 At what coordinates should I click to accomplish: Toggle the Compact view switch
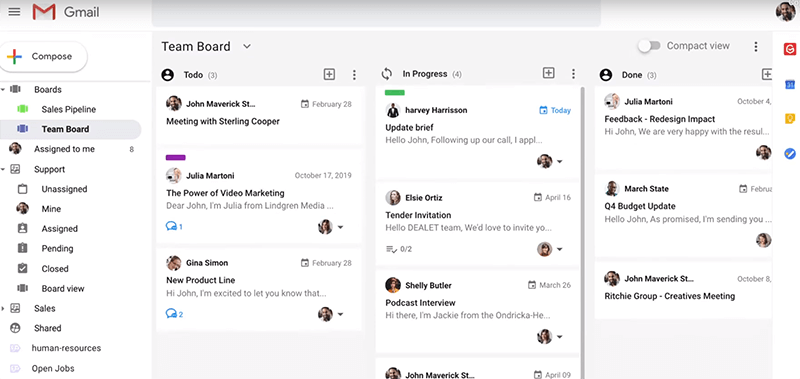(x=649, y=46)
